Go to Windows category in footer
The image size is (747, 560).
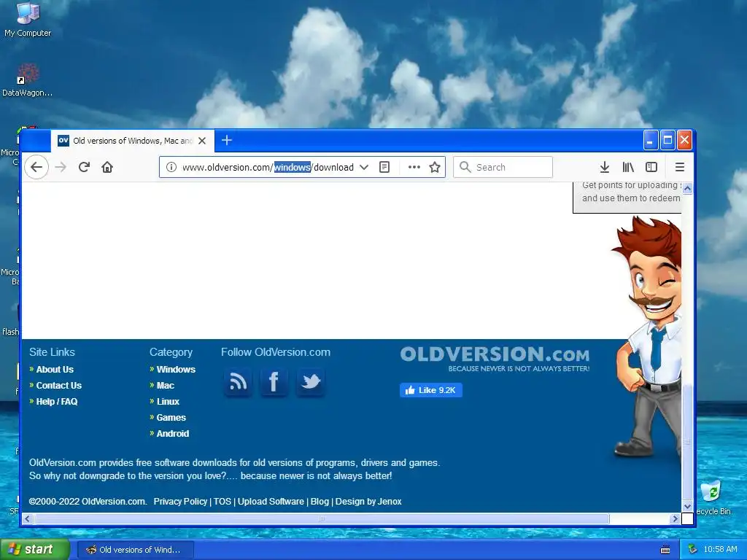click(176, 370)
